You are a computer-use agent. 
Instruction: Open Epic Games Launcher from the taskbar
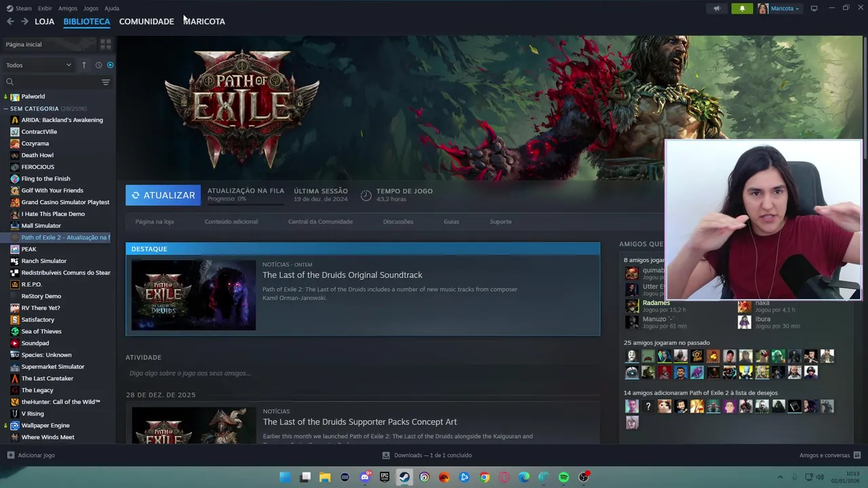coord(384,477)
